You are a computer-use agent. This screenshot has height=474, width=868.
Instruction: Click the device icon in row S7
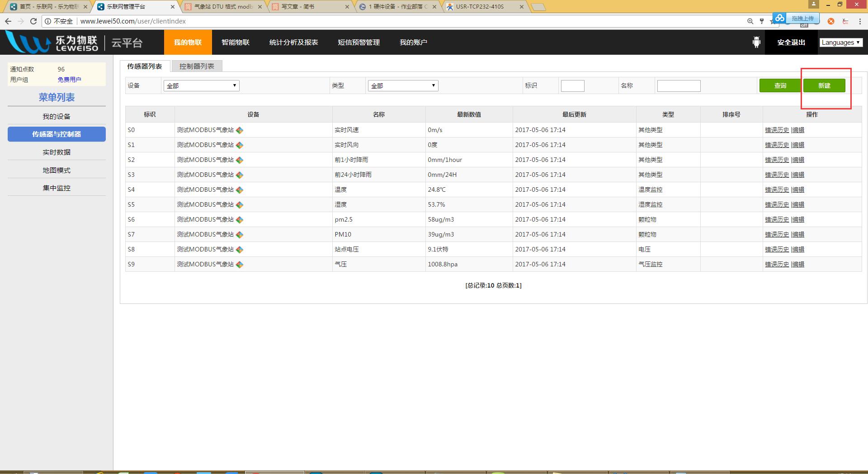[x=240, y=235]
